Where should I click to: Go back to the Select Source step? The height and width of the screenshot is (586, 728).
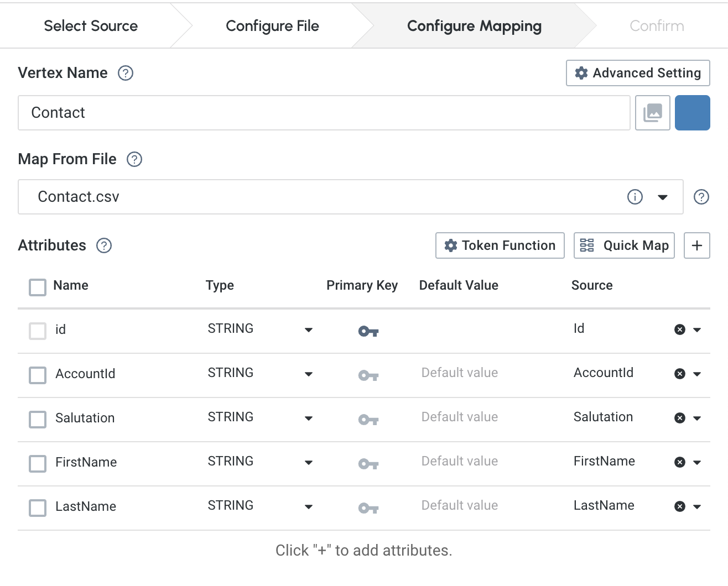coord(91,25)
